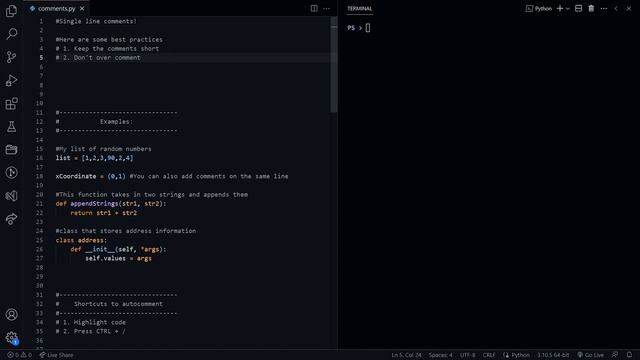
Task: Click 'def appendStrings(str1, str2):' line
Action: [111, 204]
